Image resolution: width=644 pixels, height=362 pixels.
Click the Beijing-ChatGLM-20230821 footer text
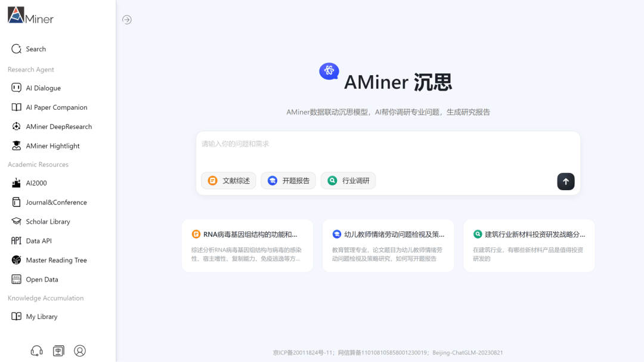coord(467,352)
